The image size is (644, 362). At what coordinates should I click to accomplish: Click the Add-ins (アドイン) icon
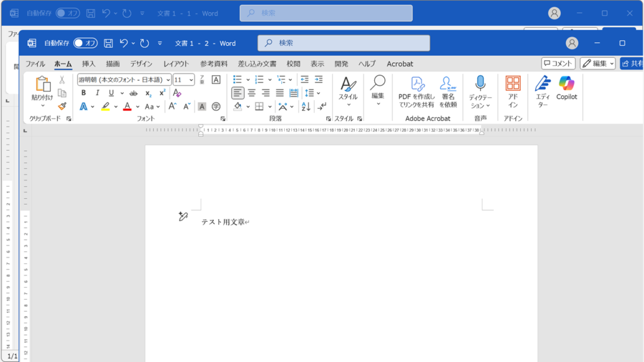pyautogui.click(x=513, y=84)
